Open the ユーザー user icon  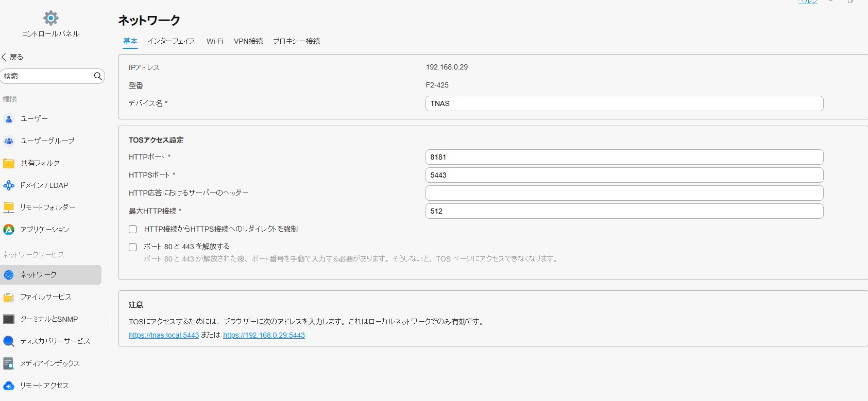click(9, 119)
